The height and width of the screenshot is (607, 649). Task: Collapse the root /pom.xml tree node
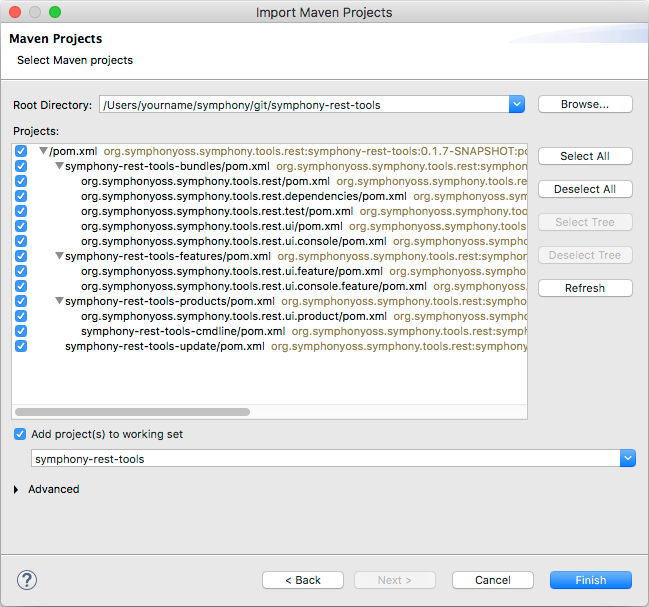point(43,151)
